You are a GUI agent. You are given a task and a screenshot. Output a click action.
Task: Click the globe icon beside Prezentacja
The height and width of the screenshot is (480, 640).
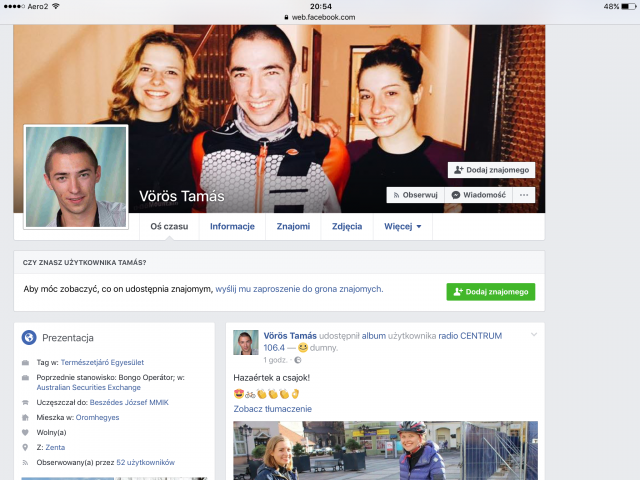[x=29, y=337]
